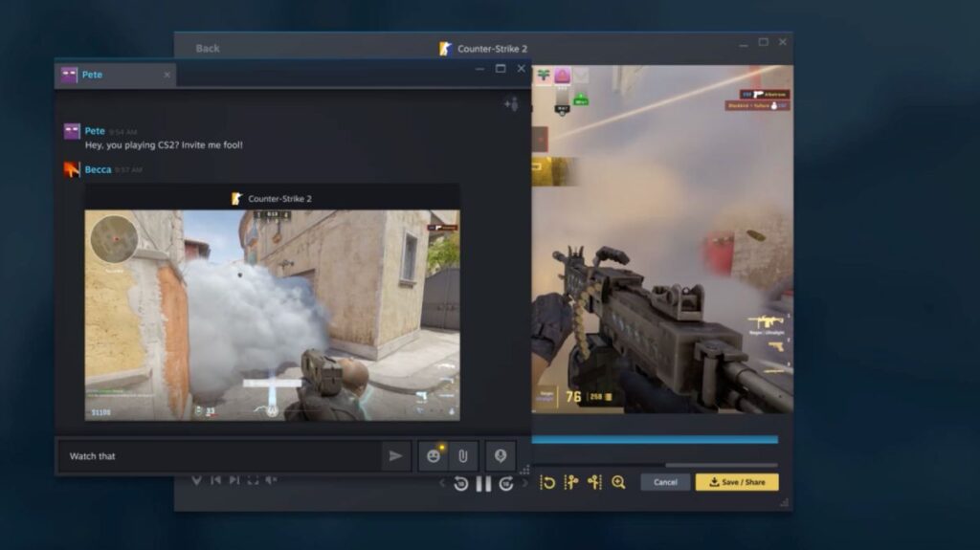Click the Counter-Strike 2 gameplay video preview
The height and width of the screenshot is (550, 980).
(662, 239)
